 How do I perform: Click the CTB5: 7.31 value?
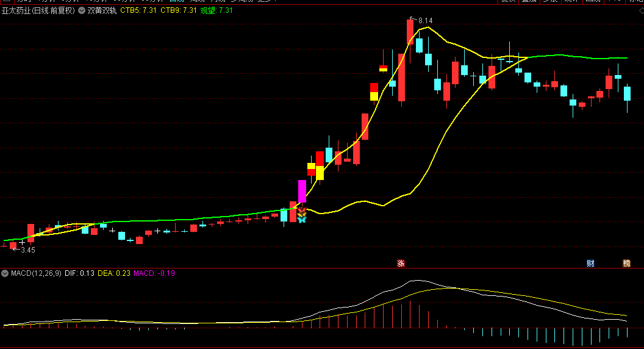(138, 11)
